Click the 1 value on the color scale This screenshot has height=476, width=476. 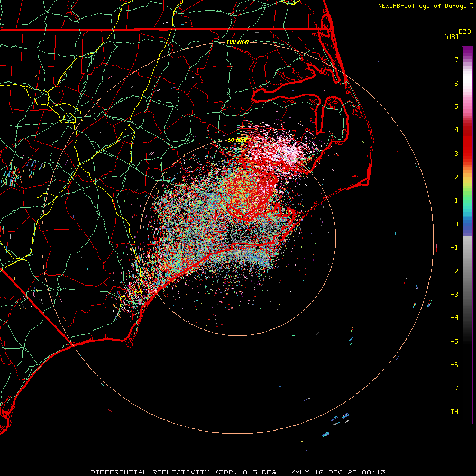(456, 200)
